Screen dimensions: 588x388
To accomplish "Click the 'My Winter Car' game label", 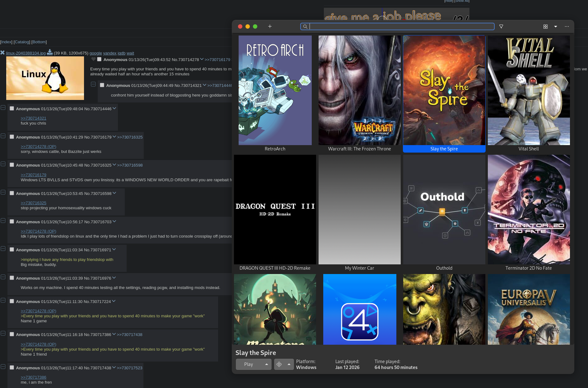I will [360, 268].
